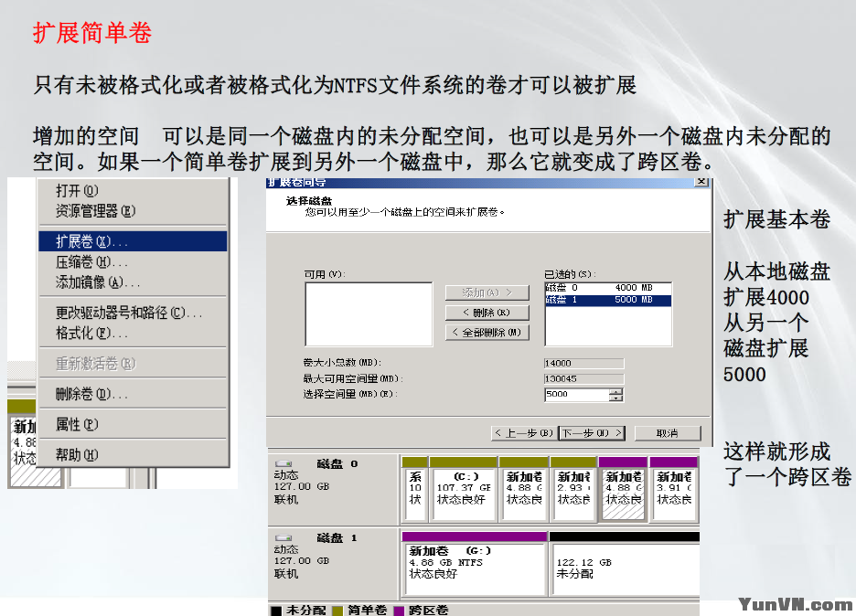Click the 全部删除(M) button
The width and height of the screenshot is (856, 616).
[487, 333]
